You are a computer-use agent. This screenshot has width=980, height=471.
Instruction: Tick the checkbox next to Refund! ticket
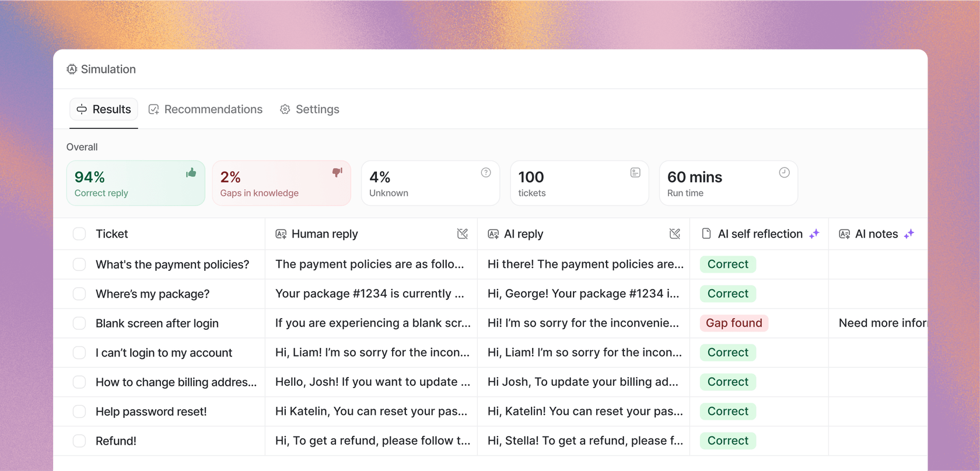point(79,441)
